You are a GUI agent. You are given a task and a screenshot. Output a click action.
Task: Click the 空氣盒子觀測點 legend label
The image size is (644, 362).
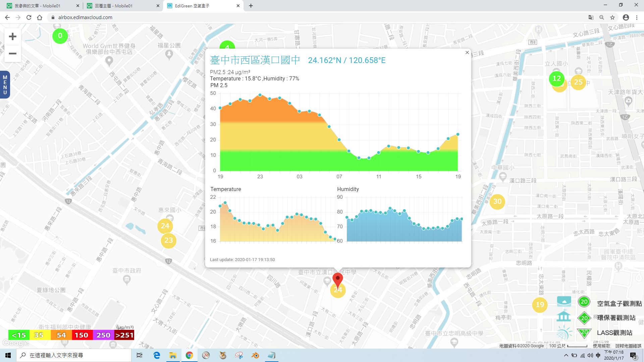(x=619, y=303)
